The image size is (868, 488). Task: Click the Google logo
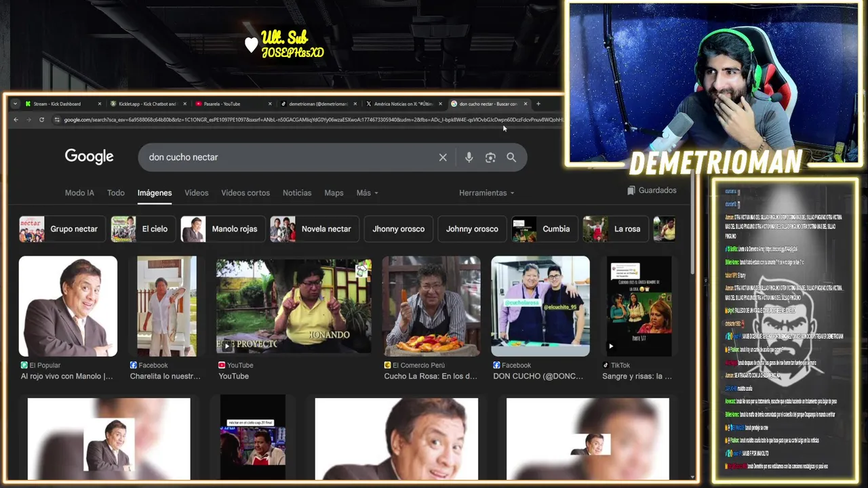point(89,157)
